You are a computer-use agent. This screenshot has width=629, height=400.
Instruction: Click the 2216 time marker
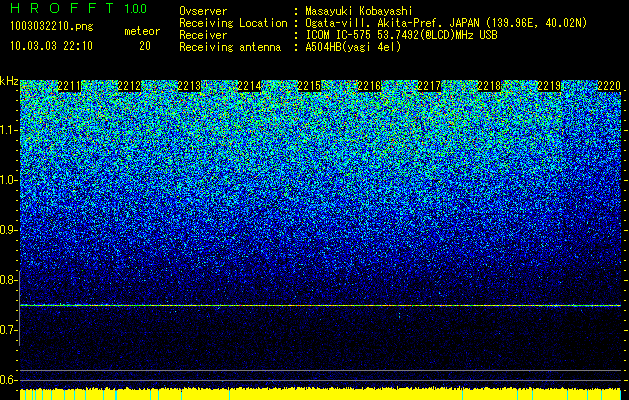[369, 86]
